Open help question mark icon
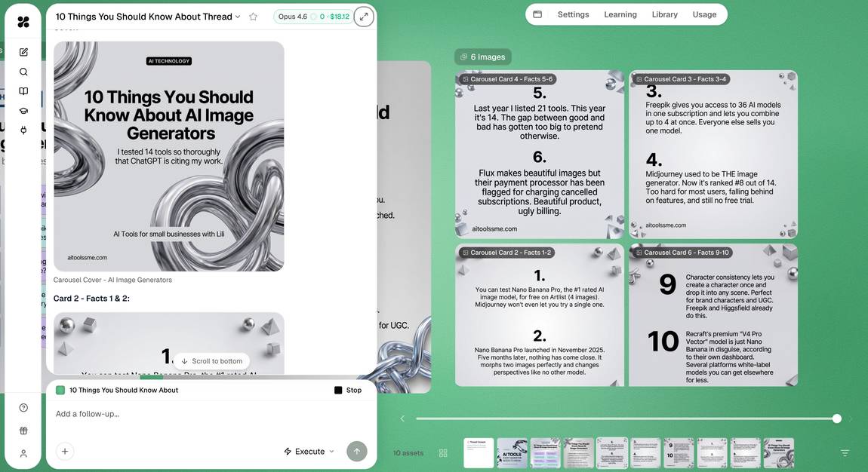Screen dimensions: 868x472 tap(23, 408)
